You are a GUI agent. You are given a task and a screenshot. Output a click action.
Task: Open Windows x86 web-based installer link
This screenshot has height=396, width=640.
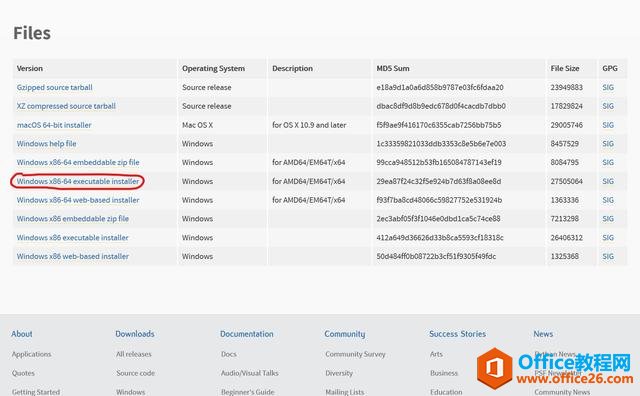73,256
